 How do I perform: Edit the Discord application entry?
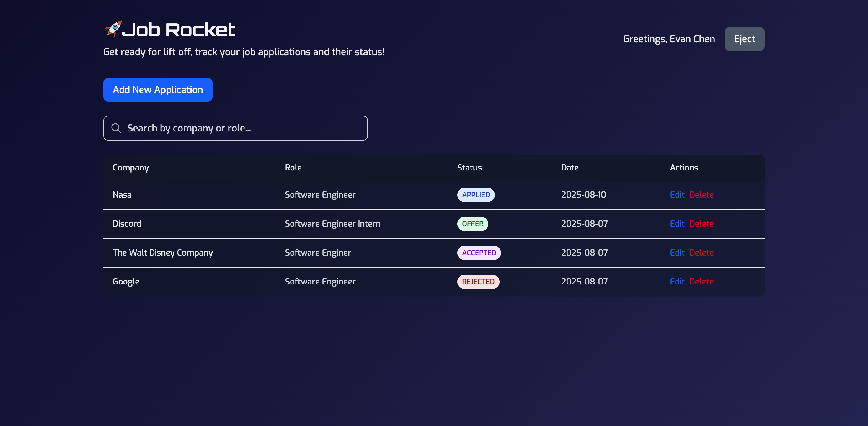tap(677, 224)
